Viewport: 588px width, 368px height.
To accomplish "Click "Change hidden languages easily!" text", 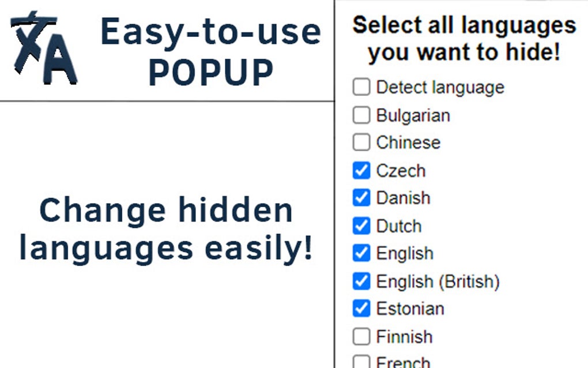I will pyautogui.click(x=166, y=230).
